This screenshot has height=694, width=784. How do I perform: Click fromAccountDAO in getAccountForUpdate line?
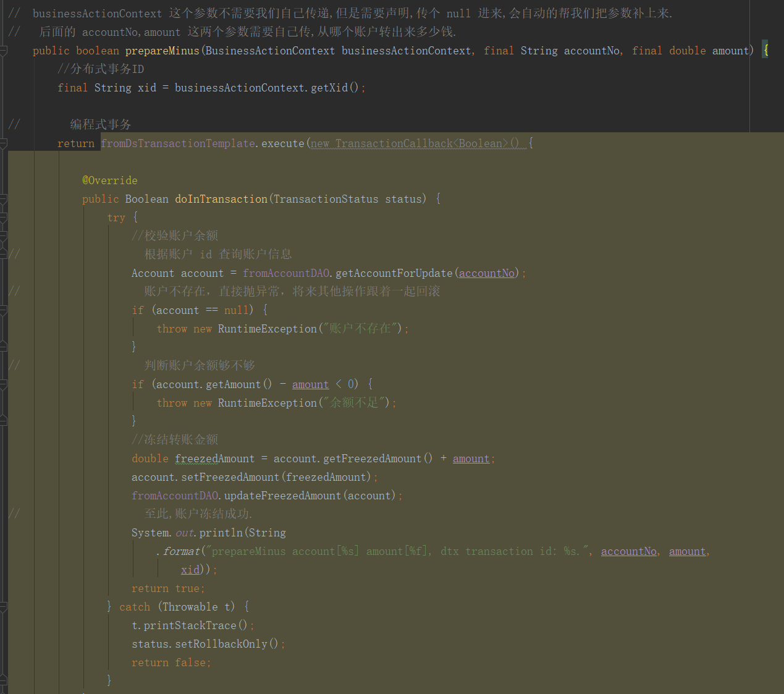pyautogui.click(x=286, y=273)
